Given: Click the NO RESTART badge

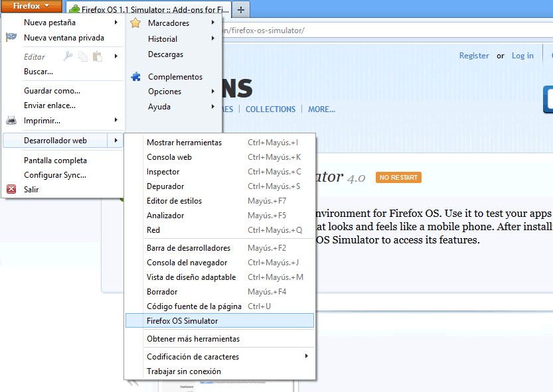Looking at the screenshot, I should click(398, 177).
